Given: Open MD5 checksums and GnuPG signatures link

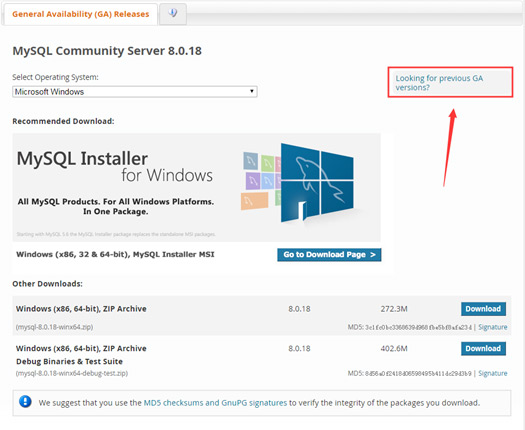Looking at the screenshot, I should tap(215, 403).
